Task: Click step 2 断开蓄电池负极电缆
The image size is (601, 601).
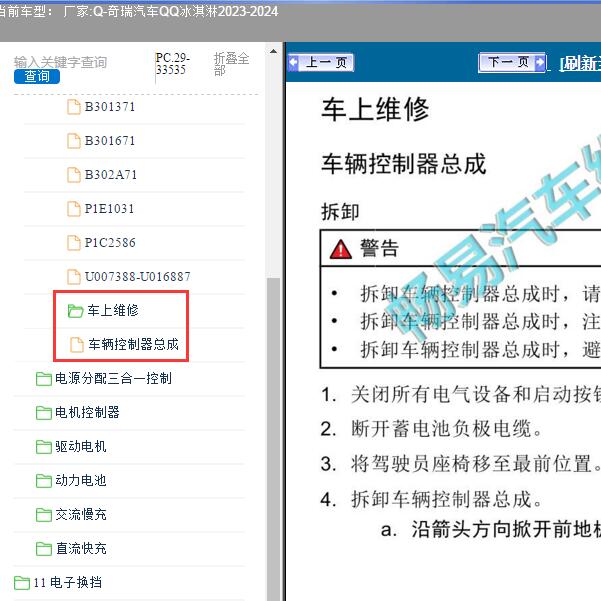Action: point(432,429)
